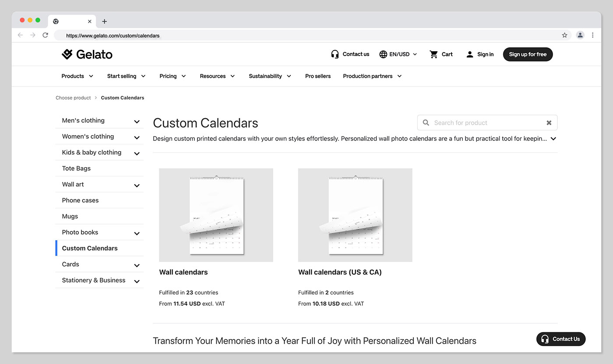This screenshot has height=364, width=613.
Task: Expand the Men's clothing category
Action: click(137, 121)
